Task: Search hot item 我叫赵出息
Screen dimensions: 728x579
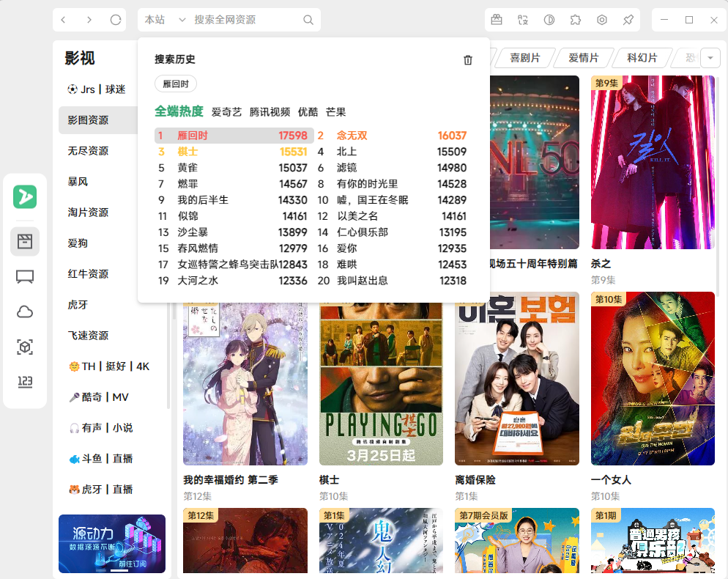Action: click(393, 281)
